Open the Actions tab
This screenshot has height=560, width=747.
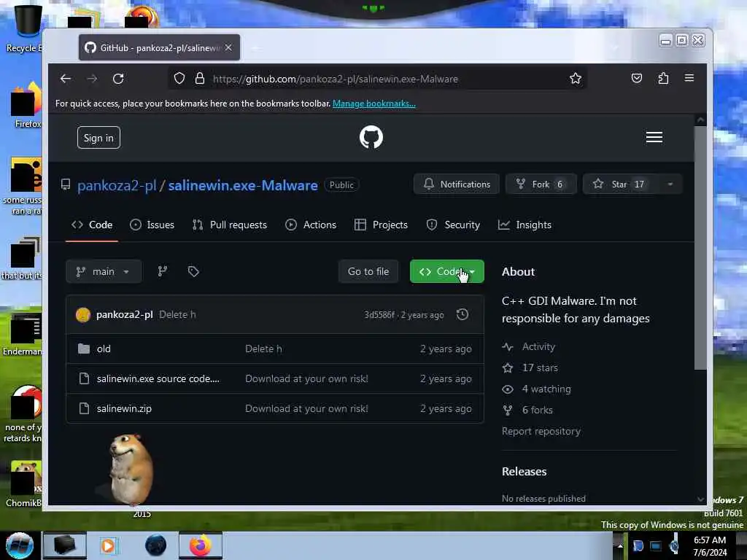[311, 225]
